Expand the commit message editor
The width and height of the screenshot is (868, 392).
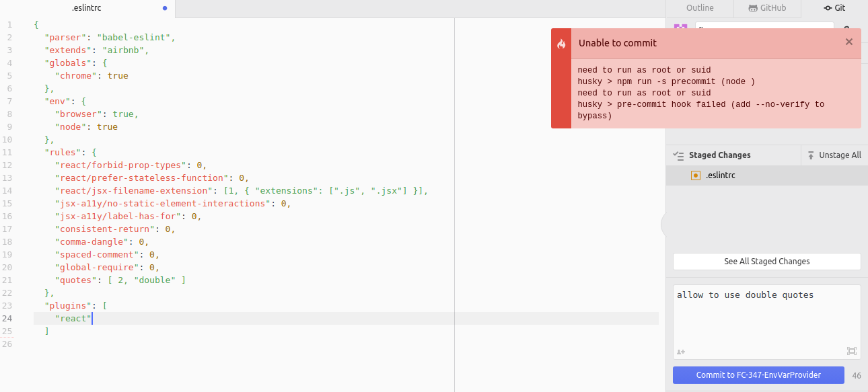point(852,351)
